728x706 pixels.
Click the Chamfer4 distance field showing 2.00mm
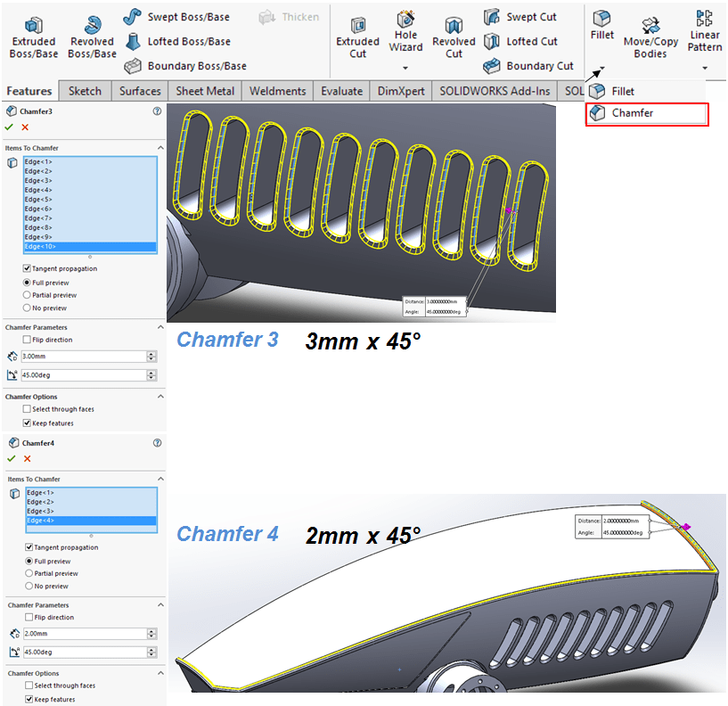85,634
